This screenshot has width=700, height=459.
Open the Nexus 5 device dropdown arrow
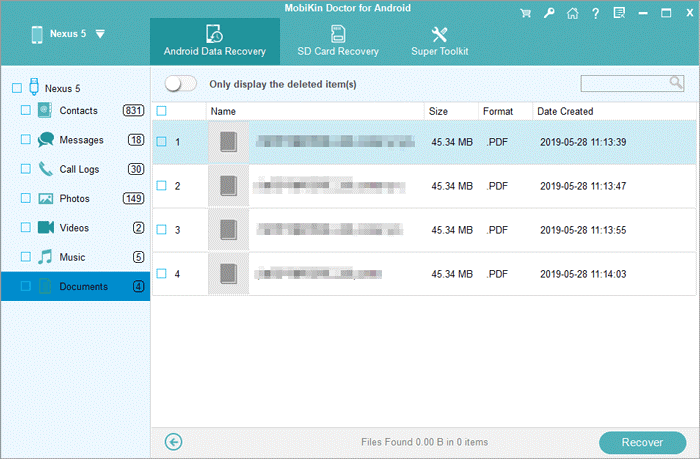100,34
